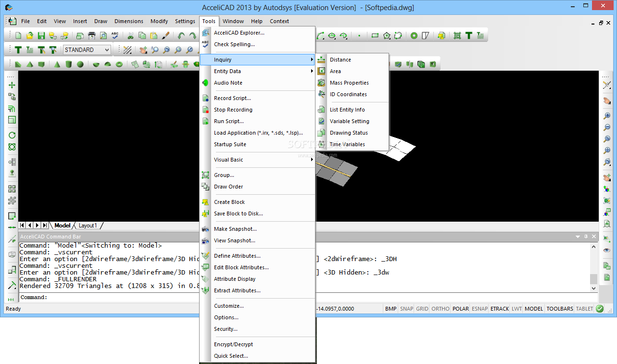The height and width of the screenshot is (364, 617).
Task: Select the Sphere solid tool
Action: (80, 64)
